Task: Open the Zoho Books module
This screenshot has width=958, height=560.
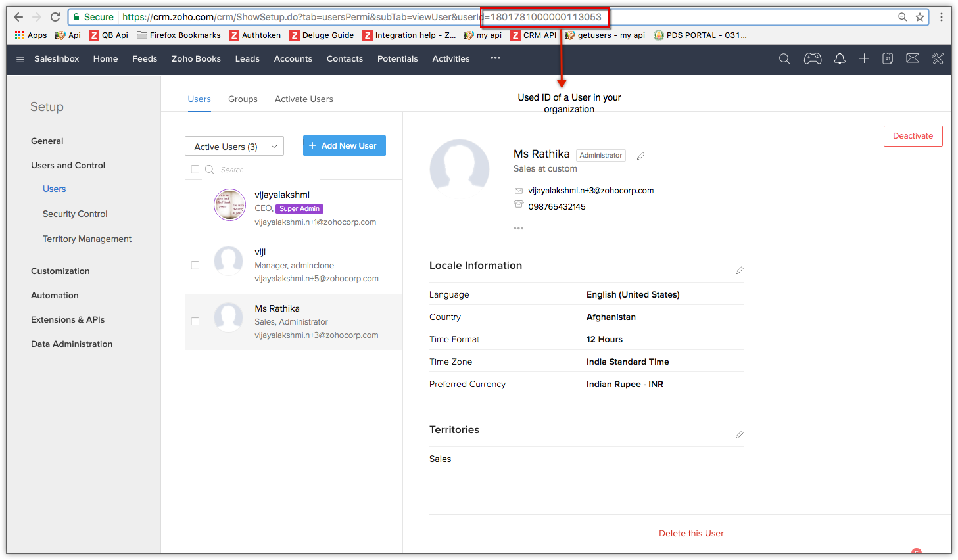Action: coord(196,58)
